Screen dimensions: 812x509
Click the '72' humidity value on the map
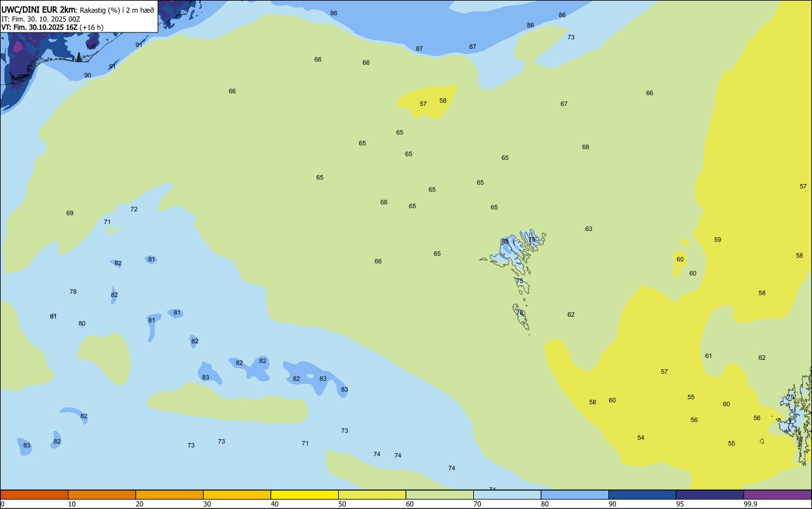click(134, 209)
